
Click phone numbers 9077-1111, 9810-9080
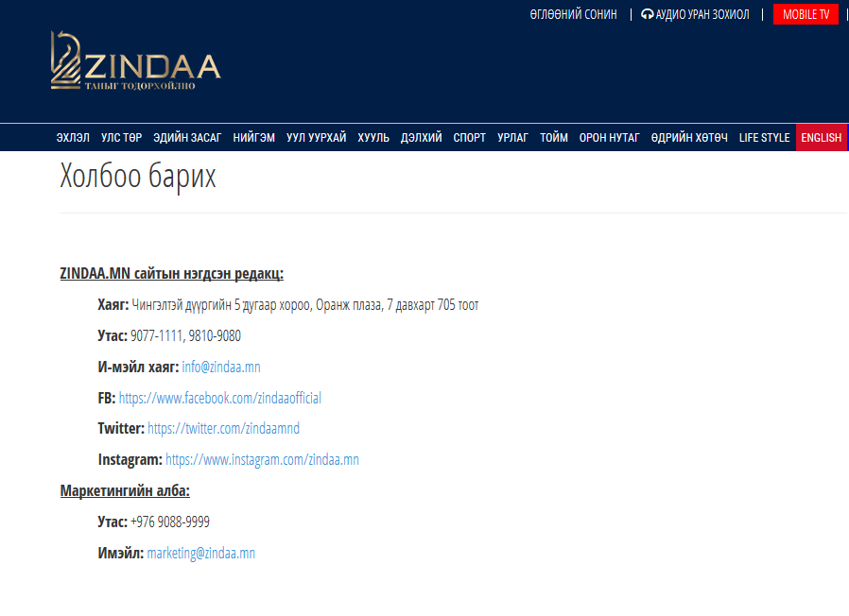185,336
